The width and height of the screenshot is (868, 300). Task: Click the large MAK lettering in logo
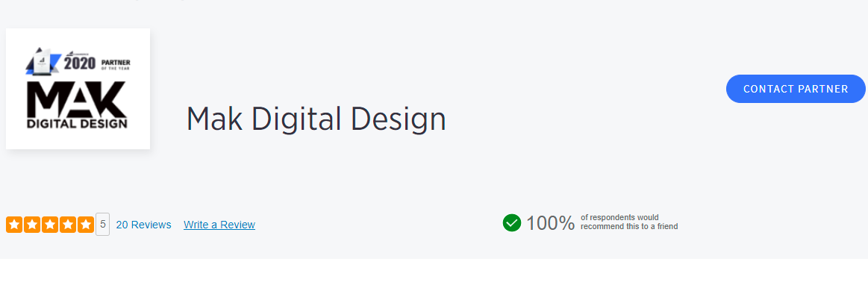coord(77,97)
